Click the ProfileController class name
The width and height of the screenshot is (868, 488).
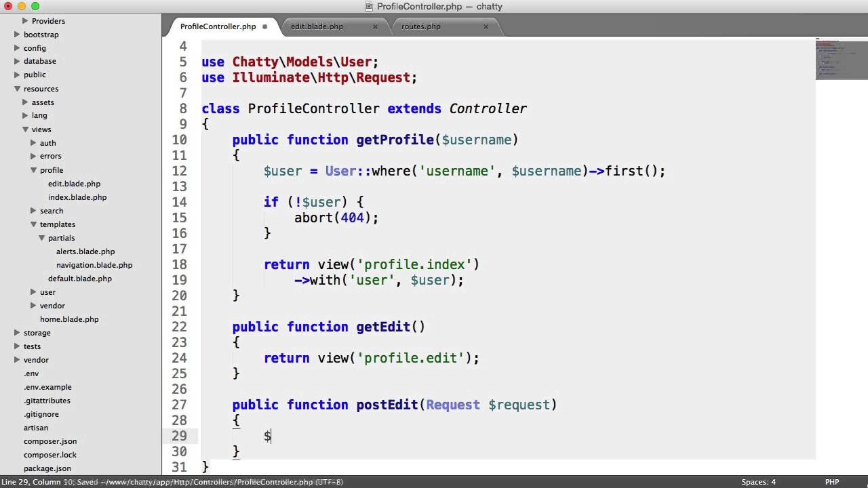click(x=313, y=108)
